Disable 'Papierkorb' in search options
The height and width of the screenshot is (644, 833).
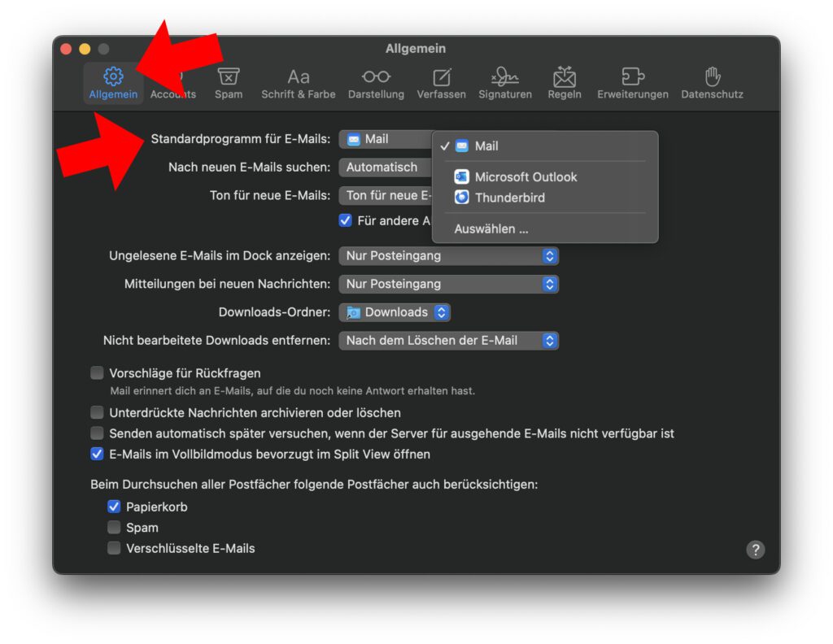(114, 506)
